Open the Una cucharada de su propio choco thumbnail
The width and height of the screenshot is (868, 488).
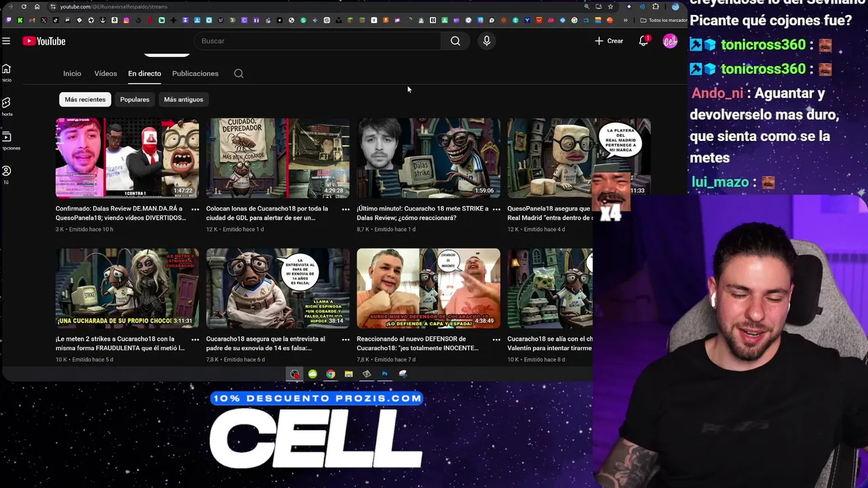tap(127, 288)
